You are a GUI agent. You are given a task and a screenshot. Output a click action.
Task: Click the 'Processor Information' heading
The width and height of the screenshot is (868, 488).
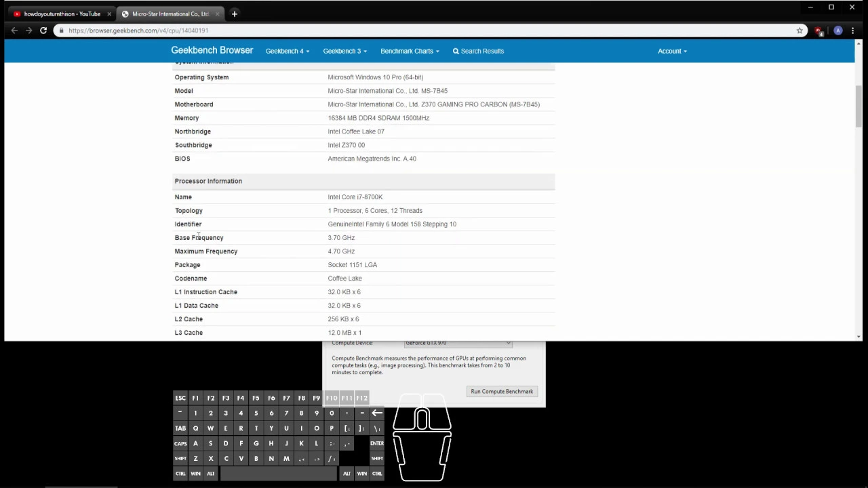pyautogui.click(x=208, y=181)
